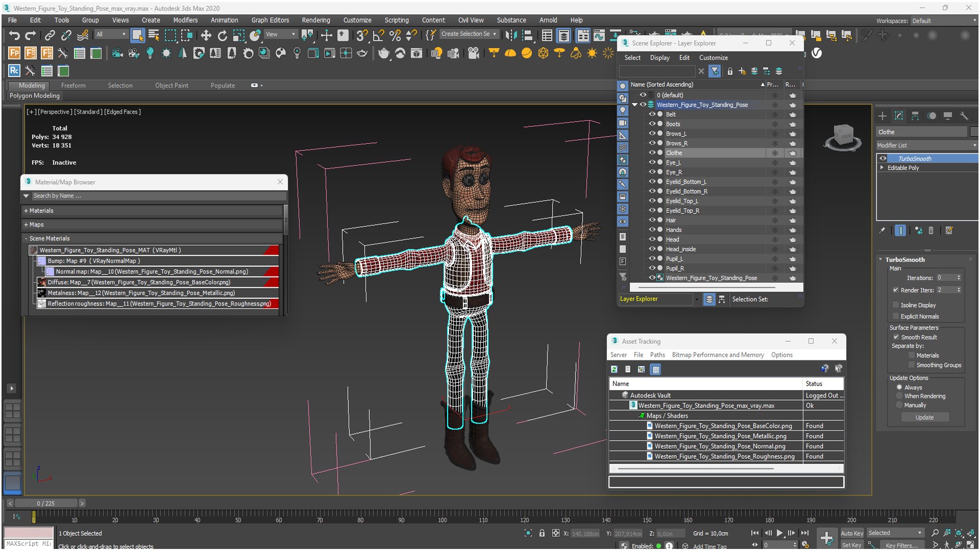Image resolution: width=980 pixels, height=551 pixels.
Task: Click the filter funnel icon in Scene Explorer
Action: point(715,71)
